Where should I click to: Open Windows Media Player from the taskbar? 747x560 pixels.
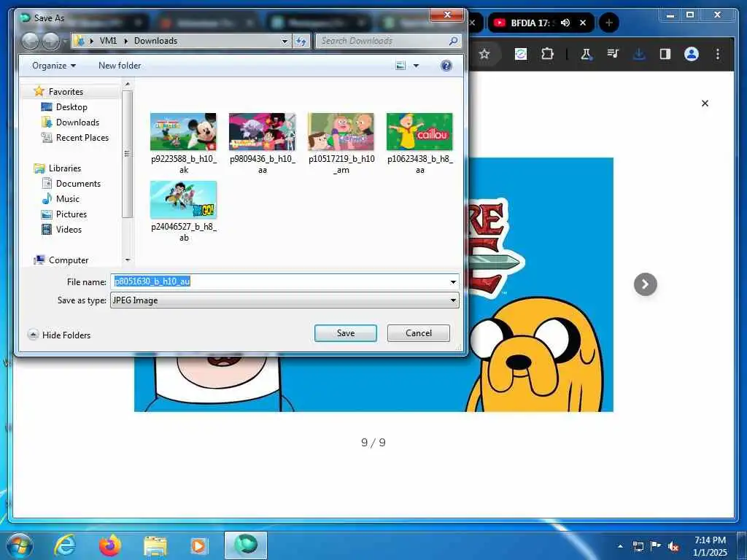pyautogui.click(x=198, y=545)
